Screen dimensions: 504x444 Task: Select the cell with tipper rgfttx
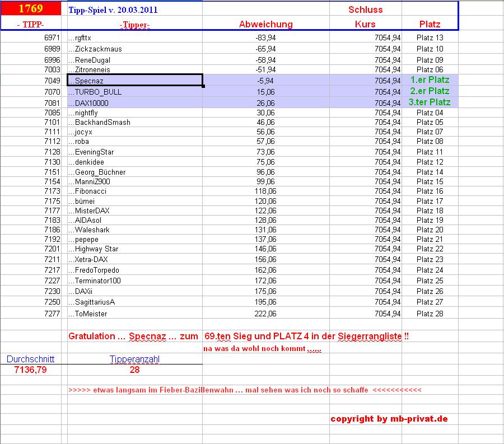(134, 38)
